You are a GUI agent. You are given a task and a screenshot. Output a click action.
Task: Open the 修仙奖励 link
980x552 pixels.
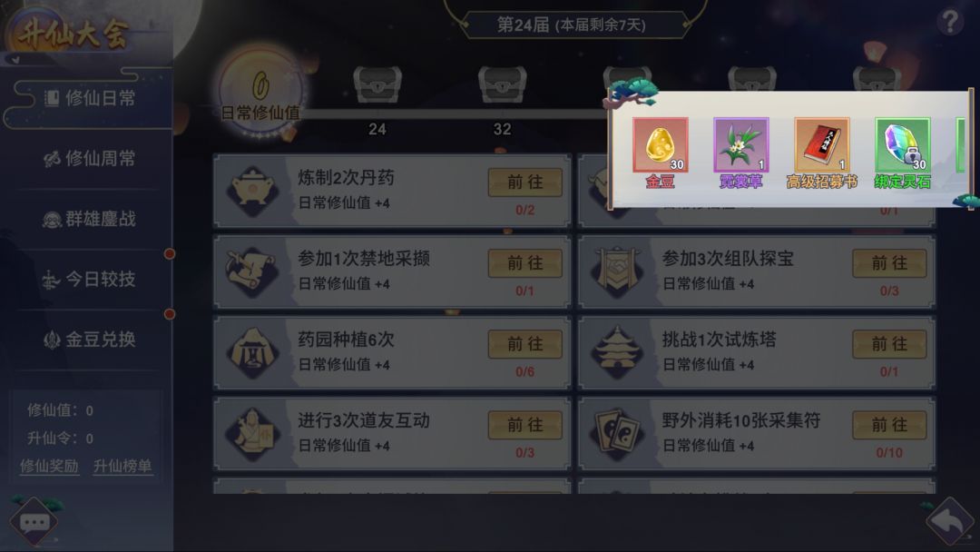pyautogui.click(x=49, y=467)
